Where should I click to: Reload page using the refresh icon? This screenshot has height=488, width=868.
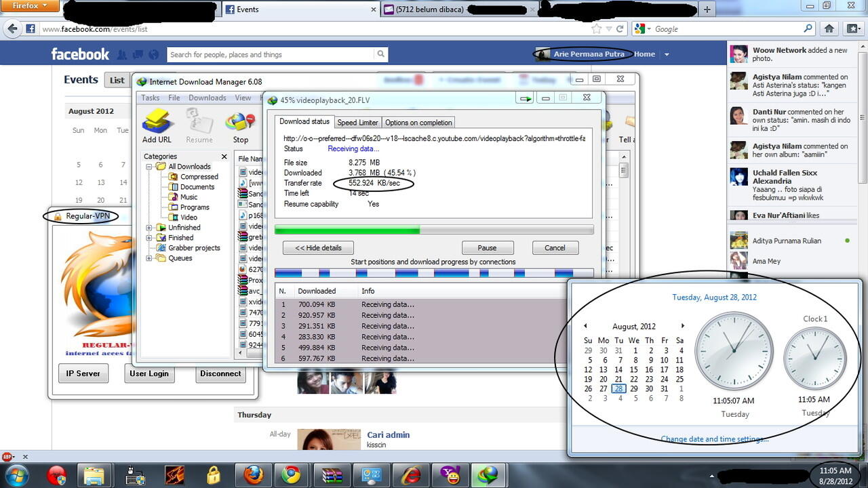click(620, 29)
